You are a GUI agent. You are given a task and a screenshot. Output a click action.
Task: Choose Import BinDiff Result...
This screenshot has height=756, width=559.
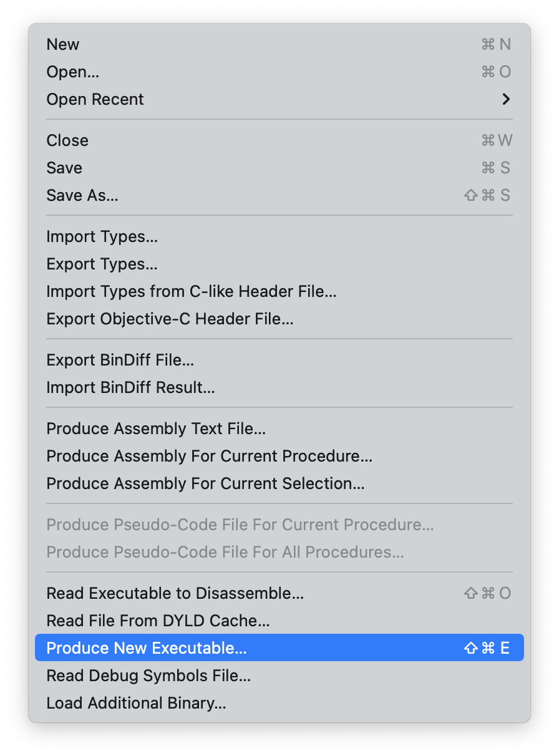coord(130,387)
